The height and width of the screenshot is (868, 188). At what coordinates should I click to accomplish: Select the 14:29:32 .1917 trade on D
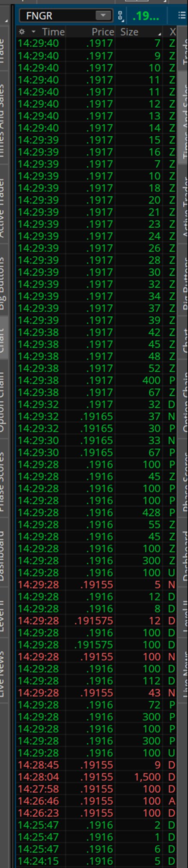96,404
